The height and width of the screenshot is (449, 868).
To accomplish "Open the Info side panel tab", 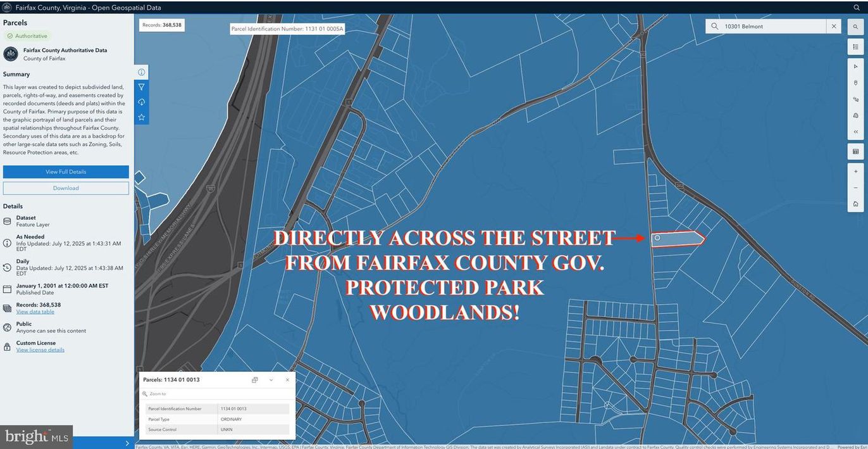I will (141, 72).
